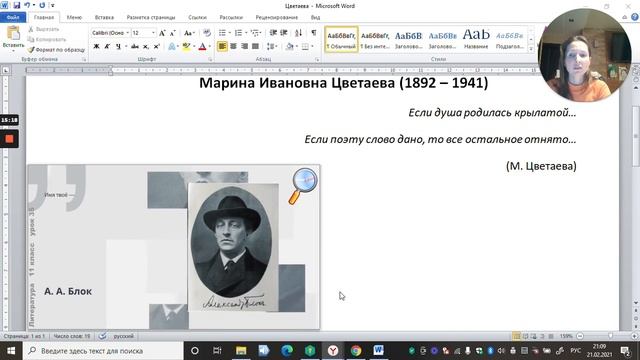Switch to the Меню ribbon tab
This screenshot has height=360, width=640.
click(x=74, y=18)
